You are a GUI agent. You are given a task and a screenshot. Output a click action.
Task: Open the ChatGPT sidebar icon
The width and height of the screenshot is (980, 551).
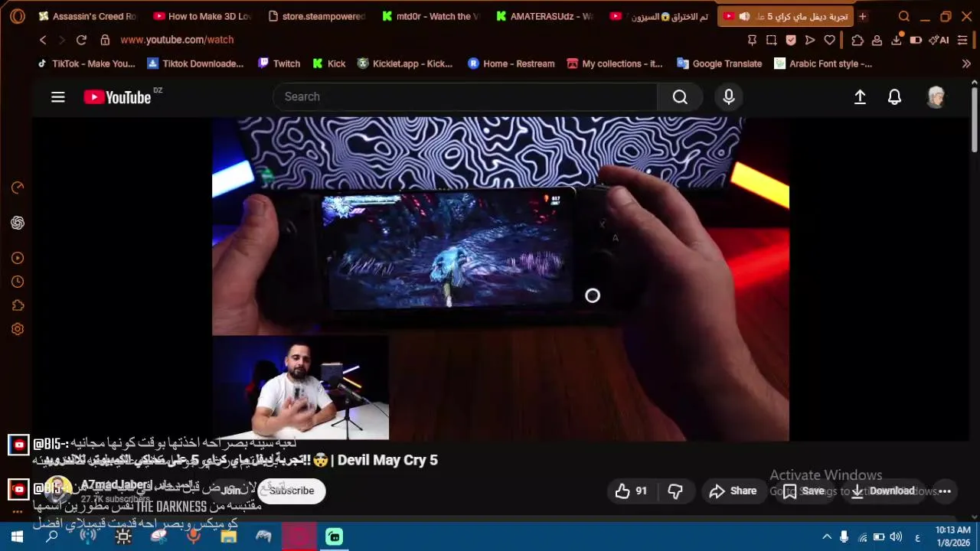[x=18, y=223]
